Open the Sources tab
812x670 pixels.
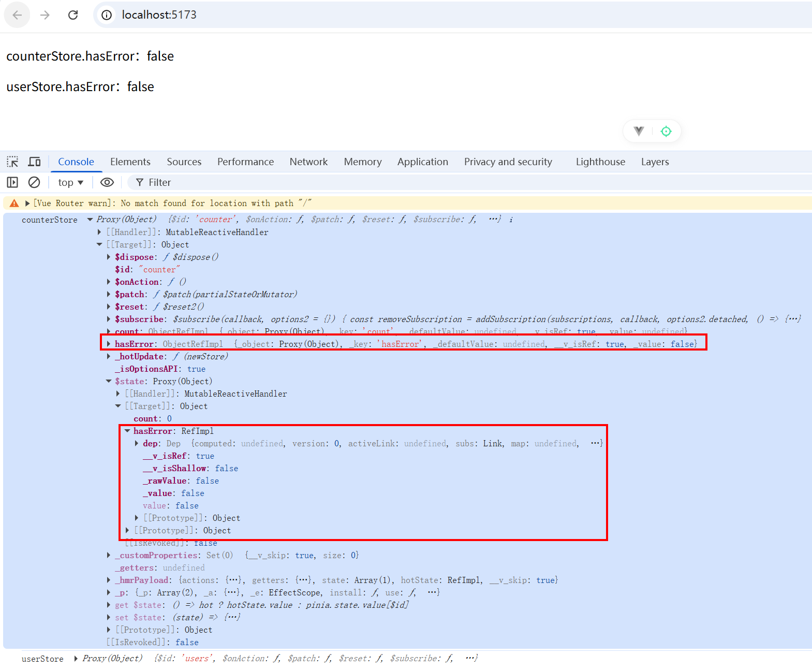[x=184, y=162]
